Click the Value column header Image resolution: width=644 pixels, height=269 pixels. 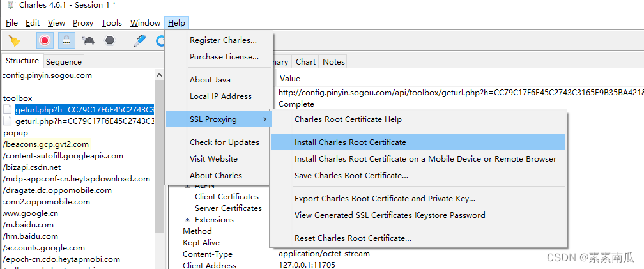tap(290, 78)
